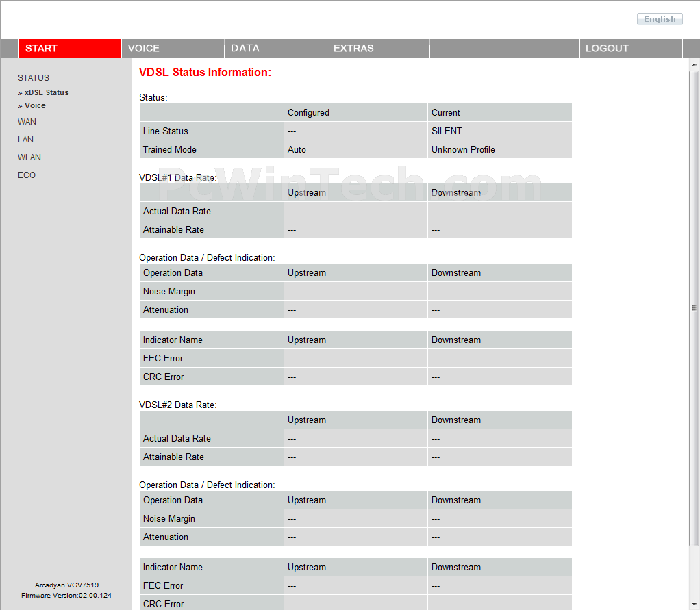Open the START tab
The width and height of the screenshot is (700, 610).
70,48
